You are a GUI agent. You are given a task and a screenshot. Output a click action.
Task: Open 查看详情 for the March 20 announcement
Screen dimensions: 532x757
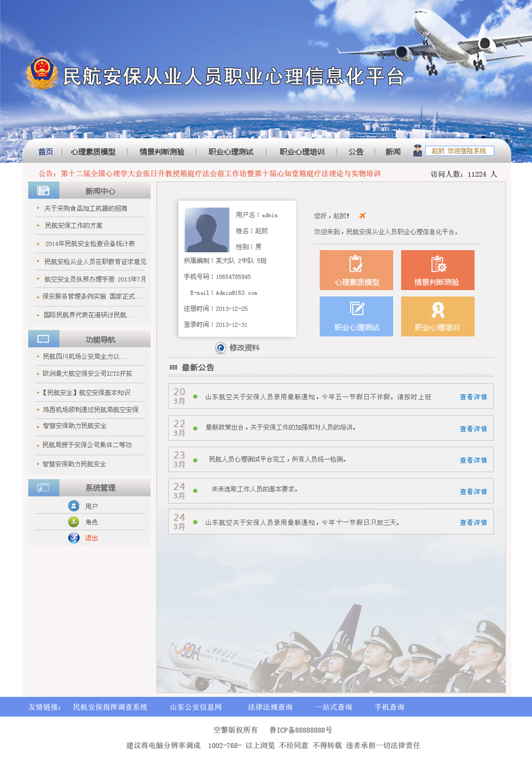point(473,397)
